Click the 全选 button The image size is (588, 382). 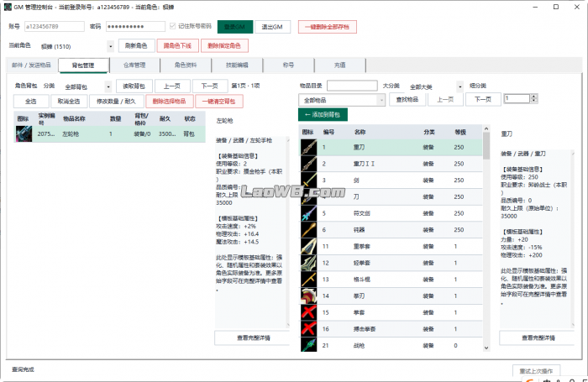point(31,102)
